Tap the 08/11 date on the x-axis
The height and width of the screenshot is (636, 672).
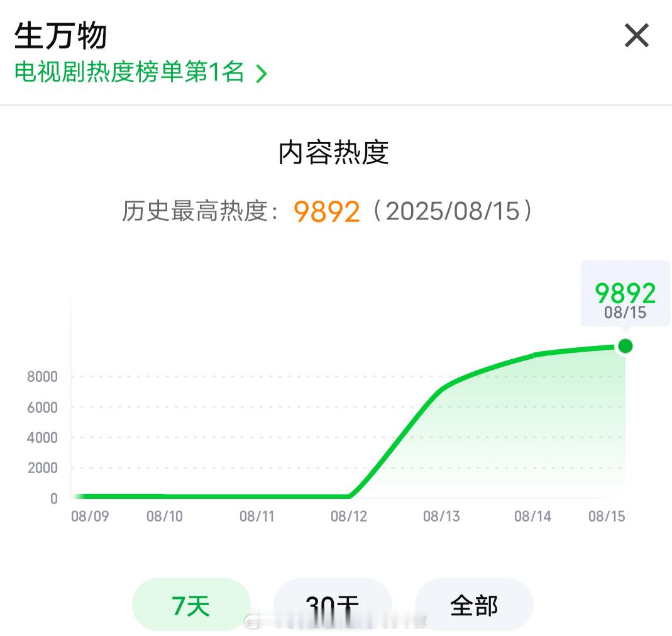click(256, 516)
